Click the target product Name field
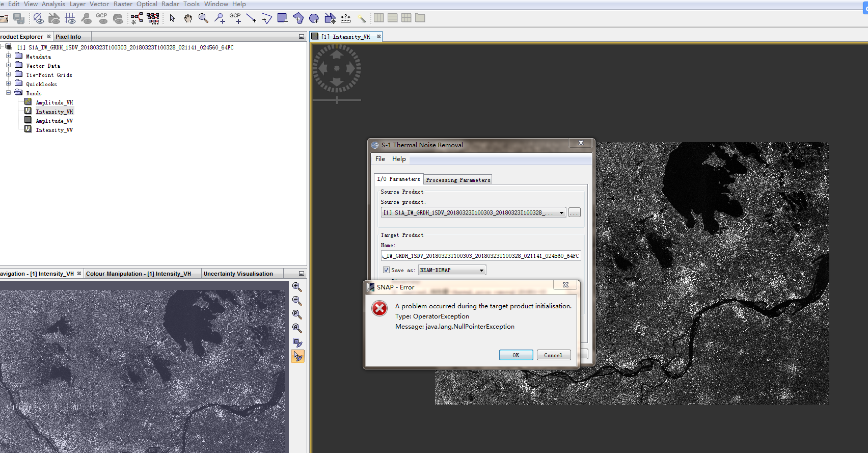 (x=480, y=256)
